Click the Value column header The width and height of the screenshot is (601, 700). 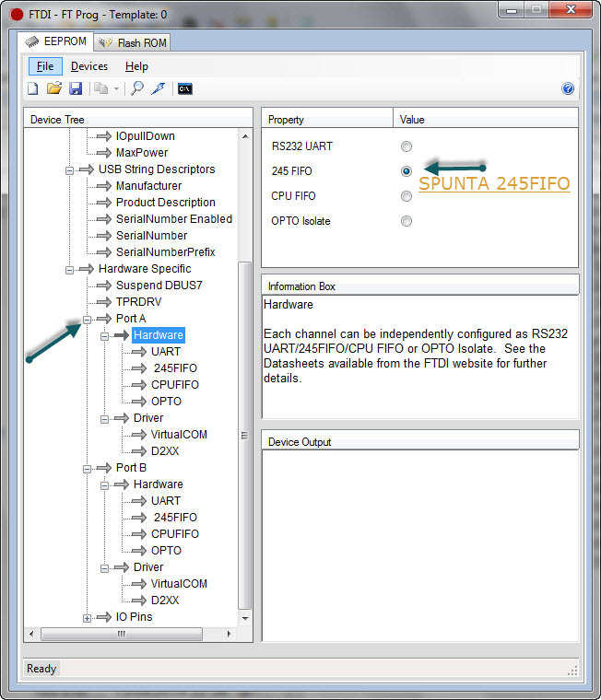coord(485,119)
